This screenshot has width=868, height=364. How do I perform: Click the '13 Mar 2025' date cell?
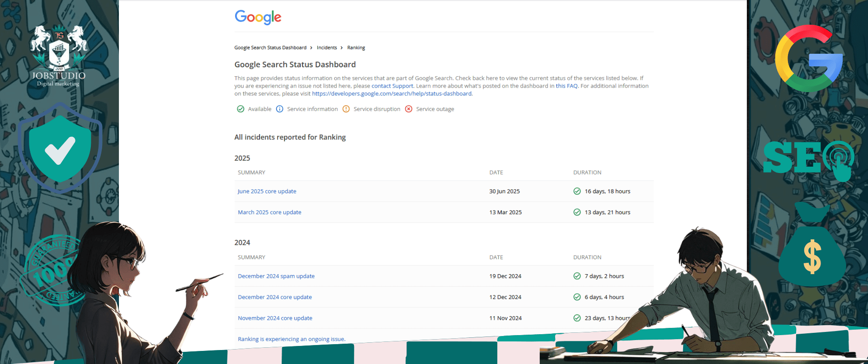pyautogui.click(x=505, y=212)
